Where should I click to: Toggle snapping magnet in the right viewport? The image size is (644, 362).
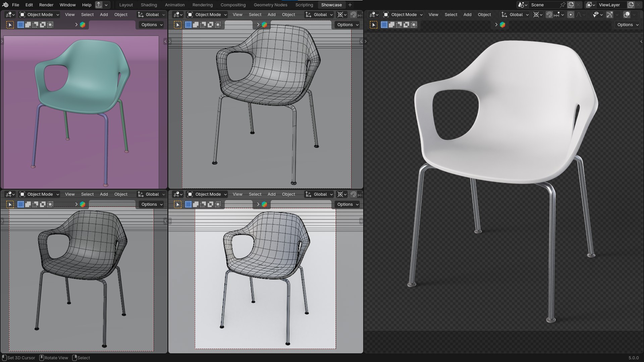point(549,14)
